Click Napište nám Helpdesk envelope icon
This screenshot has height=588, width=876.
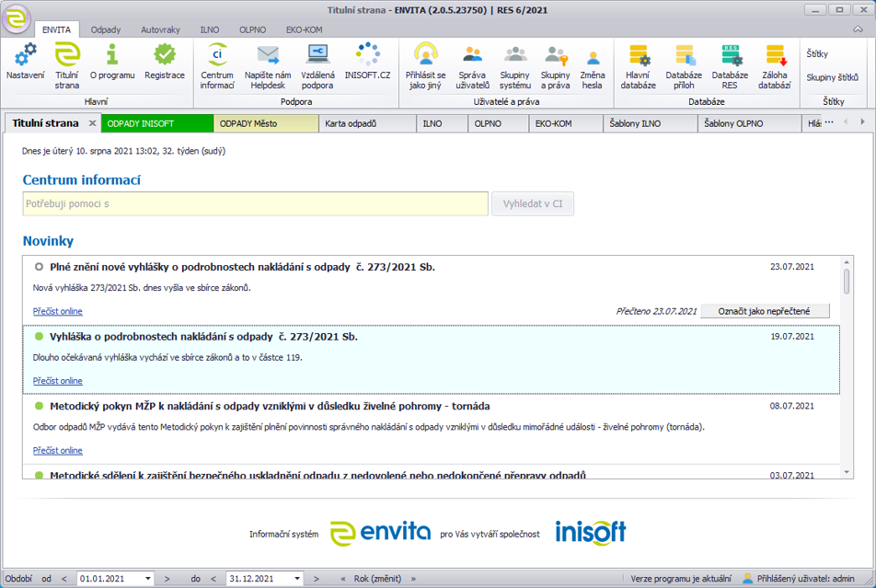[268, 55]
